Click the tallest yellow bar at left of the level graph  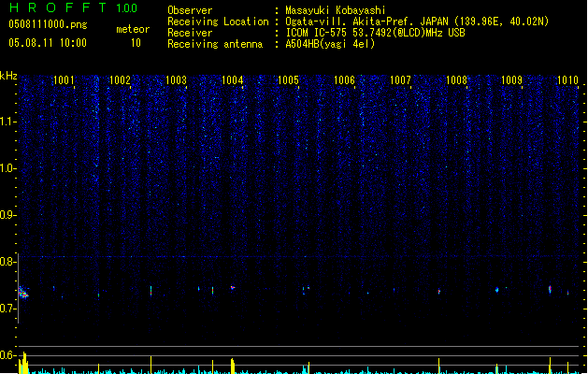tap(24, 363)
